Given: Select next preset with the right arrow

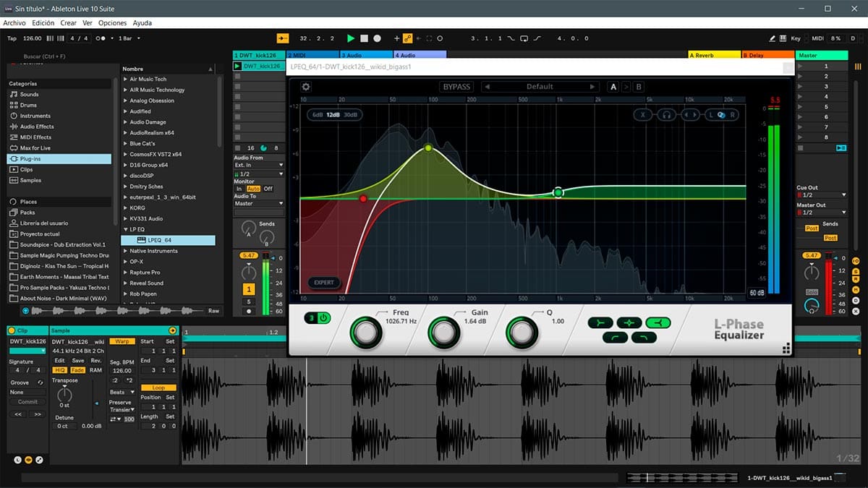Looking at the screenshot, I should pos(592,87).
